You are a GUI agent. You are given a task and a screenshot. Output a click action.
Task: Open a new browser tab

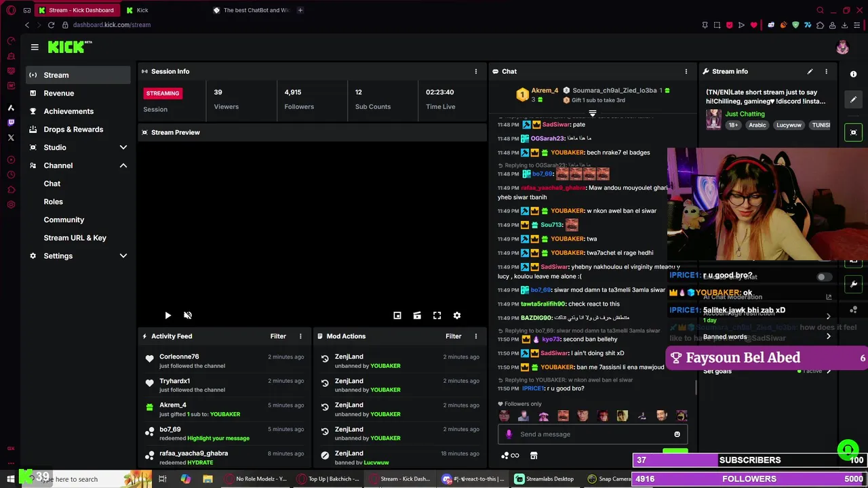(300, 10)
